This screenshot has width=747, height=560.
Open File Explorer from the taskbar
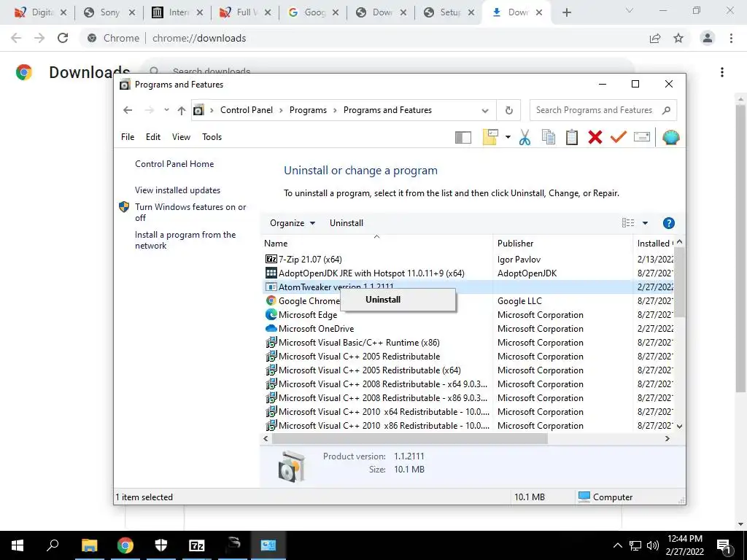89,545
